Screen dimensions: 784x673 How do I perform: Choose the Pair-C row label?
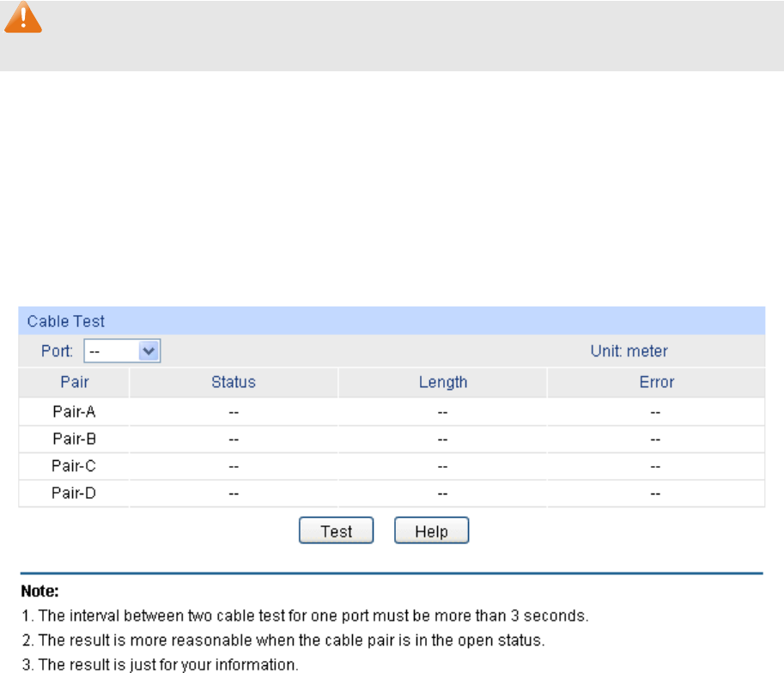(x=74, y=466)
